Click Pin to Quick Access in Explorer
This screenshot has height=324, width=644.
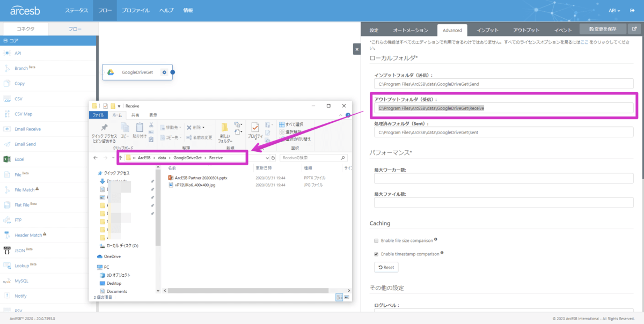104,133
